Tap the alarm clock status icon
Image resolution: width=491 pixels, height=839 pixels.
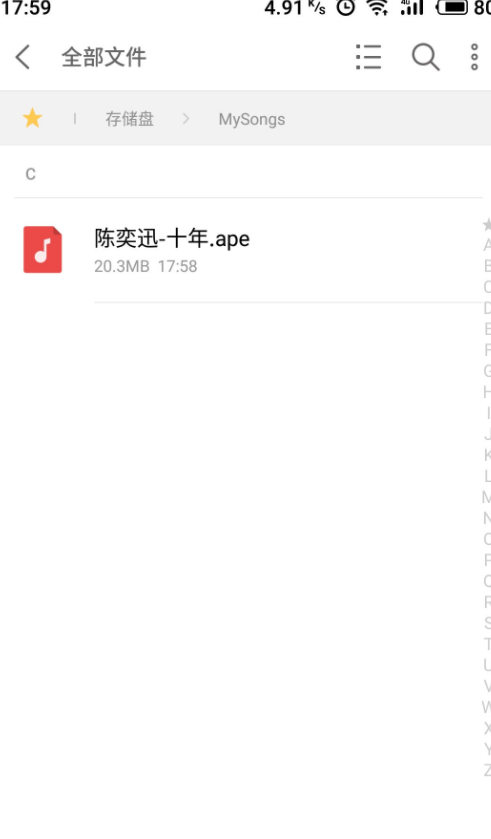(x=346, y=7)
